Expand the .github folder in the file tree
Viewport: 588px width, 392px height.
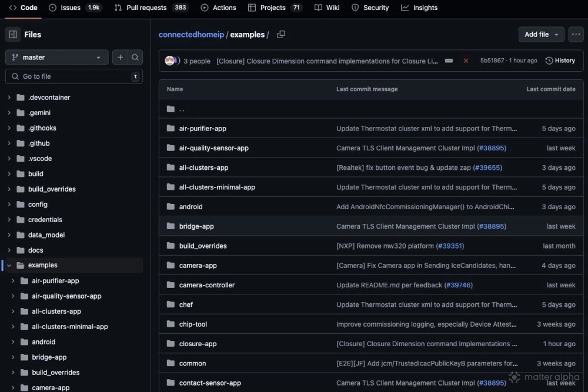pyautogui.click(x=9, y=143)
